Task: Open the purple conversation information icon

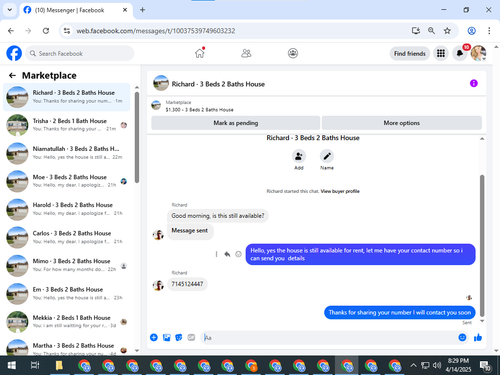Action: coord(474,83)
